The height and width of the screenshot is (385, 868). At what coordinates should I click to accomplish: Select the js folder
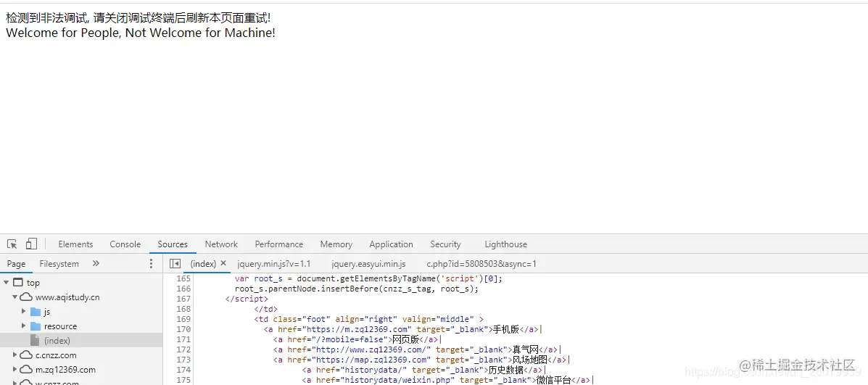[x=47, y=312]
